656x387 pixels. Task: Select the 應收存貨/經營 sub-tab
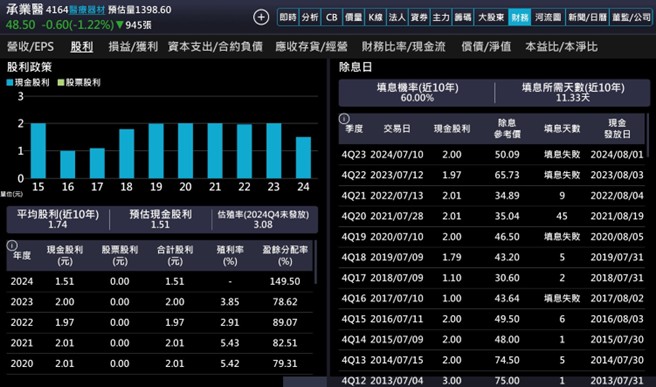click(x=312, y=47)
